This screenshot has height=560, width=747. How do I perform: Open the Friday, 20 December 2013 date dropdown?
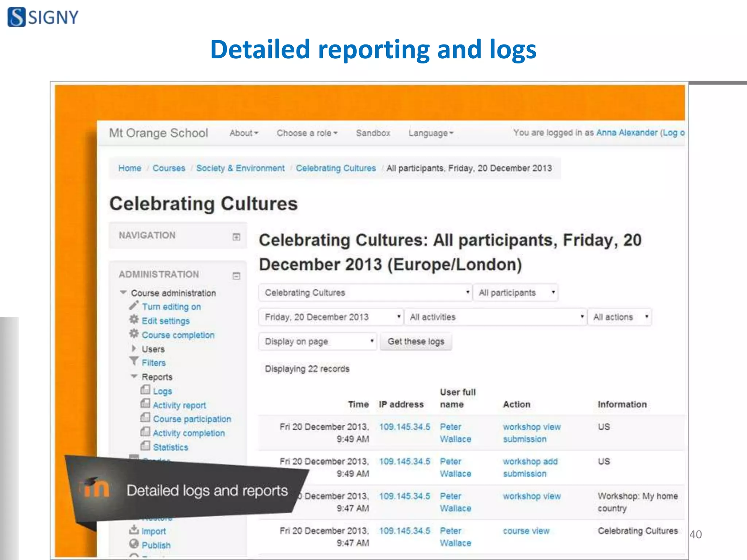[x=331, y=317]
